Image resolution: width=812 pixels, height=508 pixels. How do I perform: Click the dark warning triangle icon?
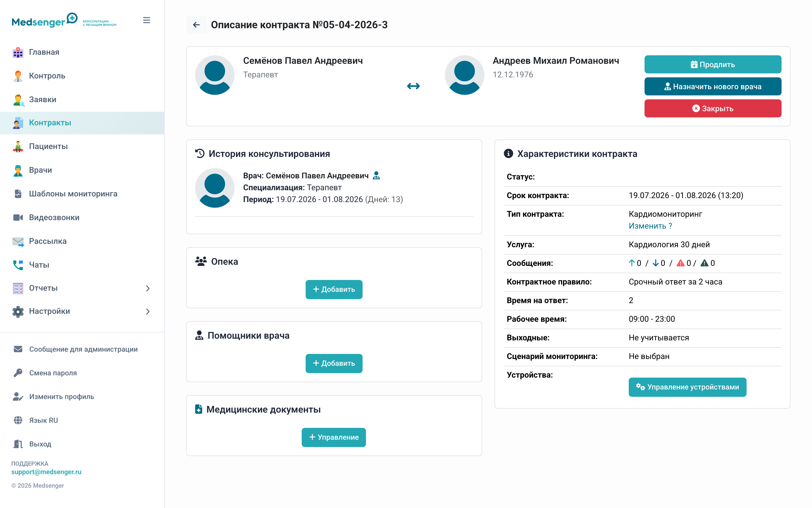705,263
